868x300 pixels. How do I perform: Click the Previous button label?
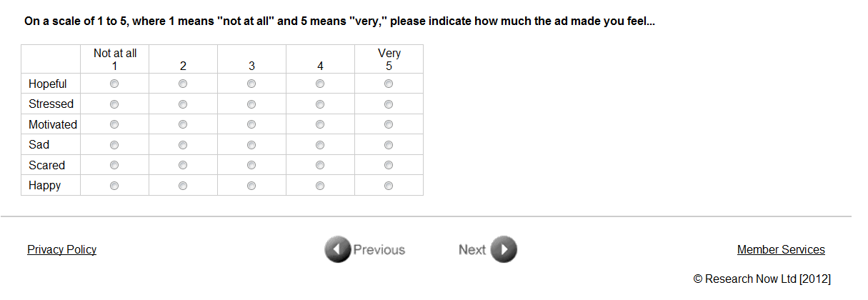coord(379,250)
